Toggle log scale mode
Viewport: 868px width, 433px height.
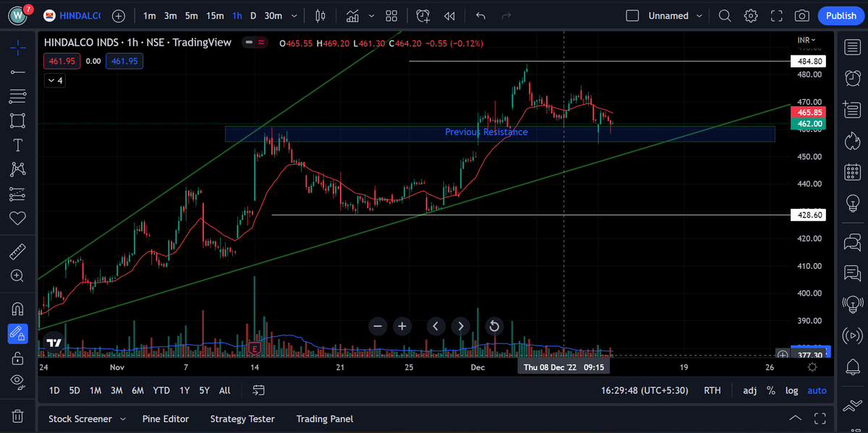[x=792, y=390]
